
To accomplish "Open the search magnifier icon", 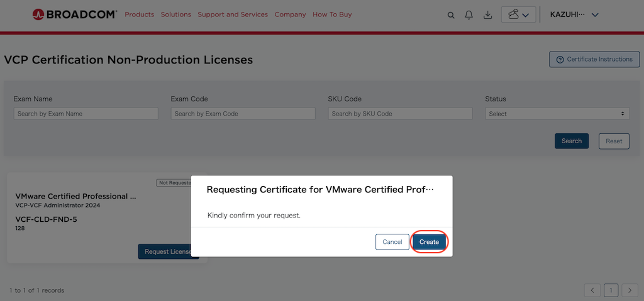I will pos(450,15).
